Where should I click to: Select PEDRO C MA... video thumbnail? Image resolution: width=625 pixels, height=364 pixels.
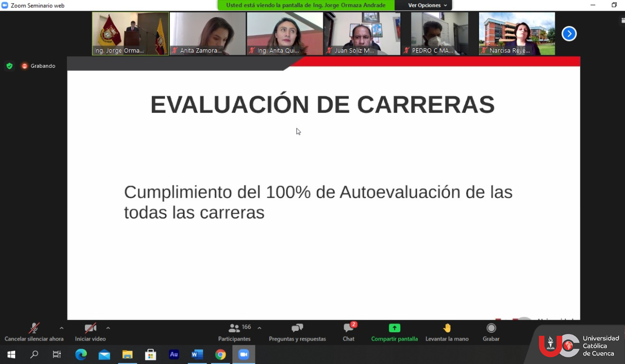click(x=439, y=34)
